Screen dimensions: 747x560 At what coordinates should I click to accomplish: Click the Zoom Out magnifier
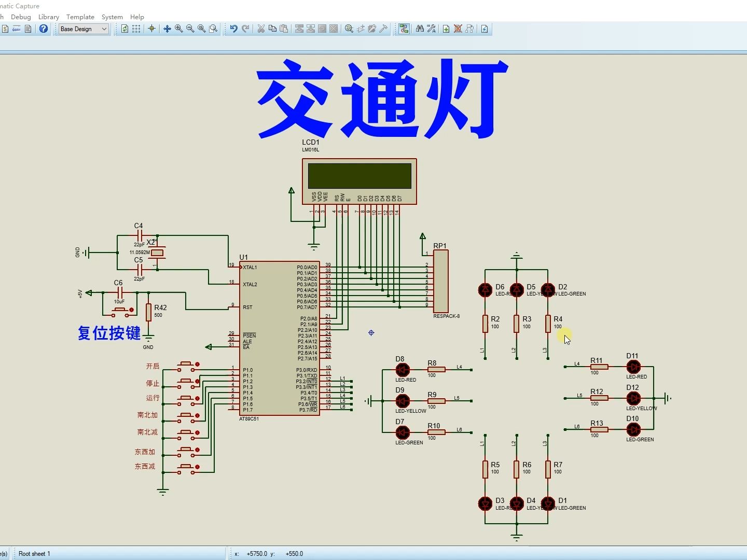(x=190, y=29)
